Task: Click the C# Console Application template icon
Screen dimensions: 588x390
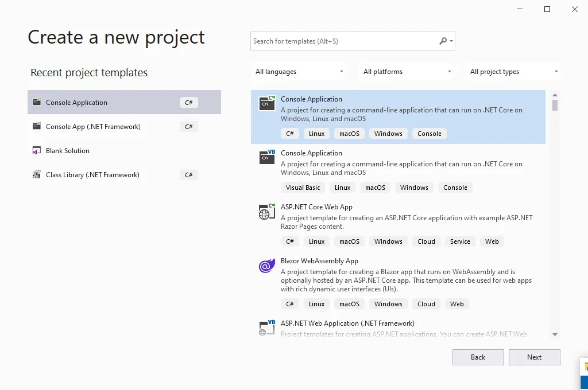Action: click(x=267, y=103)
